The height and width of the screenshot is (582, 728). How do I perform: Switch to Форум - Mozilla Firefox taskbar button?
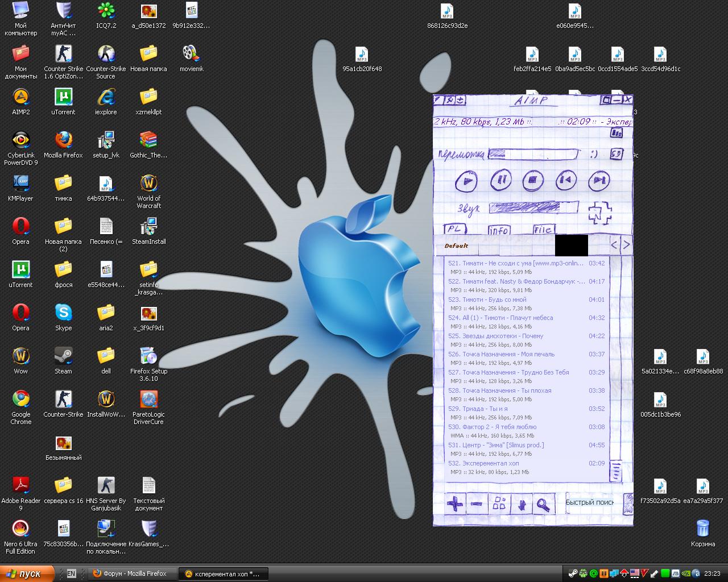133,573
